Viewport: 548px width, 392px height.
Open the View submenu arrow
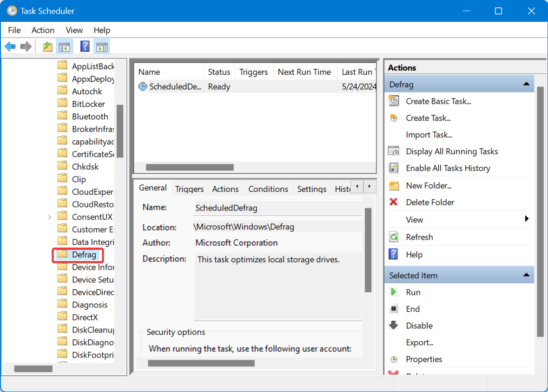(527, 219)
